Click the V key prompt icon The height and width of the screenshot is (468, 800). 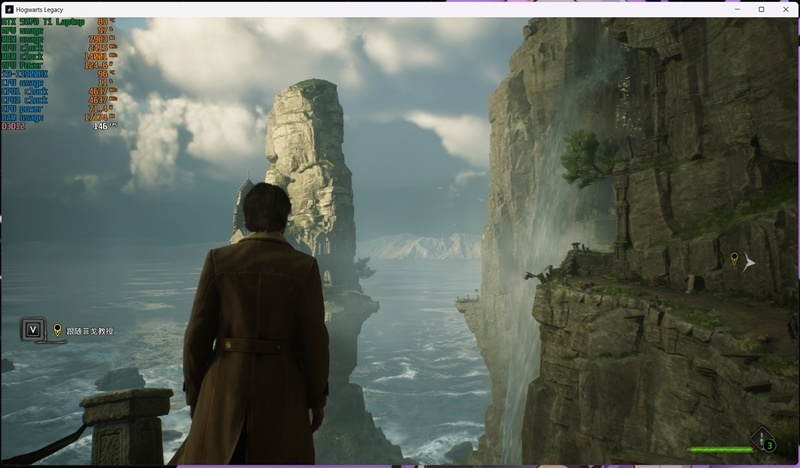click(33, 330)
